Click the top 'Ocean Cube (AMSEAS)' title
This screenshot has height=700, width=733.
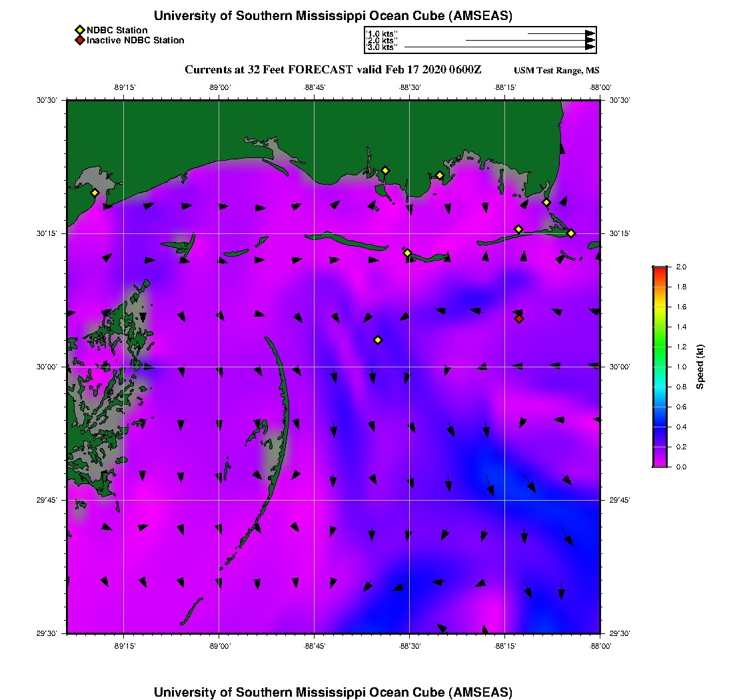[333, 16]
